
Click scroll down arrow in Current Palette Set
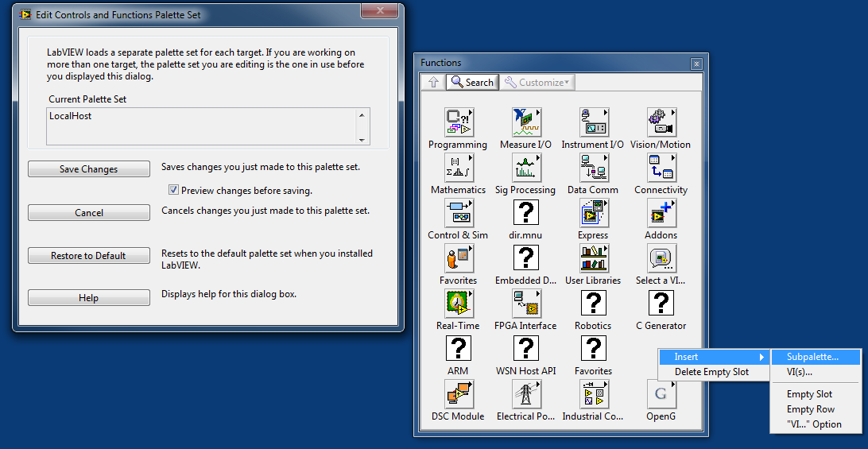tap(362, 140)
